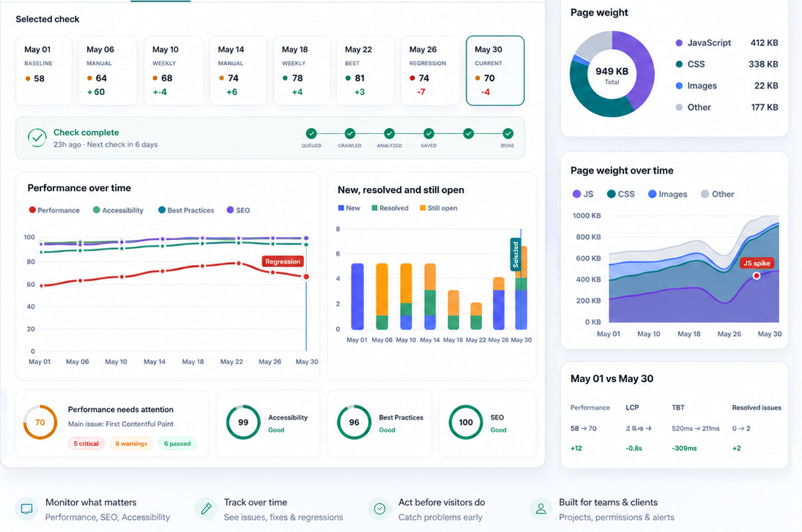Toggle the Best Practices series legend
The width and height of the screenshot is (802, 532).
(x=186, y=210)
